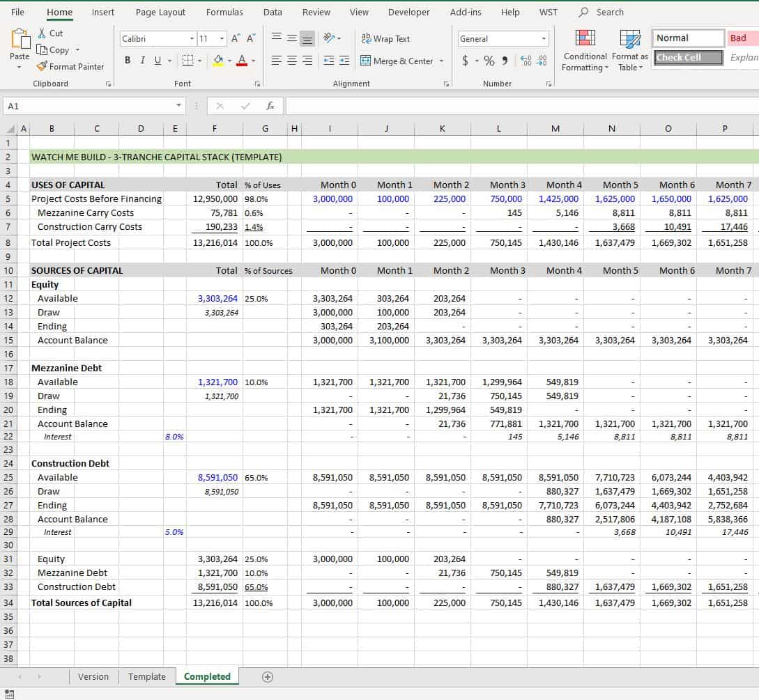
Task: Center text horizontally in cells
Action: 292,61
